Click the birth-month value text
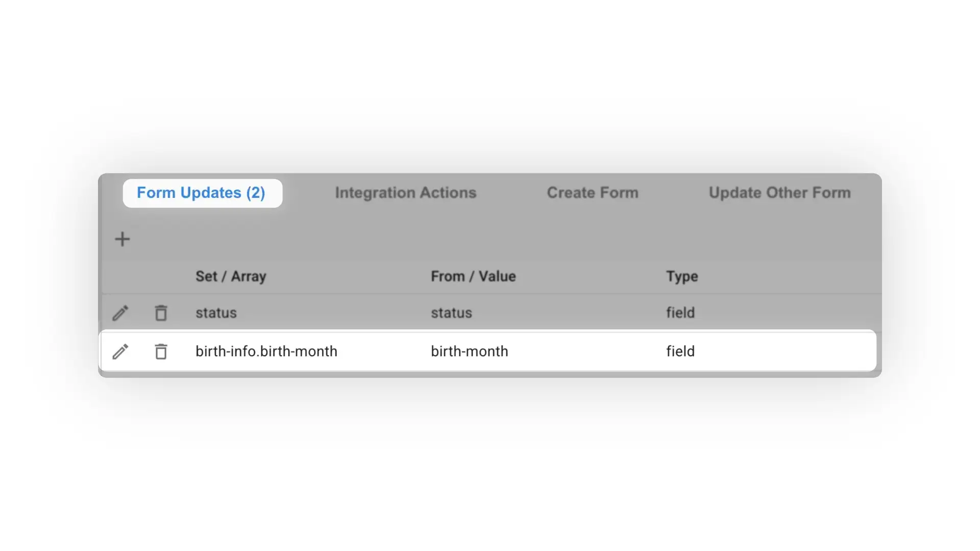The height and width of the screenshot is (551, 980). point(469,351)
